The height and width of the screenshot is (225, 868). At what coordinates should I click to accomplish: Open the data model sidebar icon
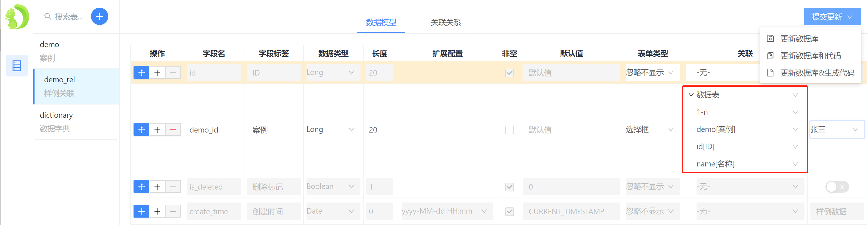coord(17,66)
